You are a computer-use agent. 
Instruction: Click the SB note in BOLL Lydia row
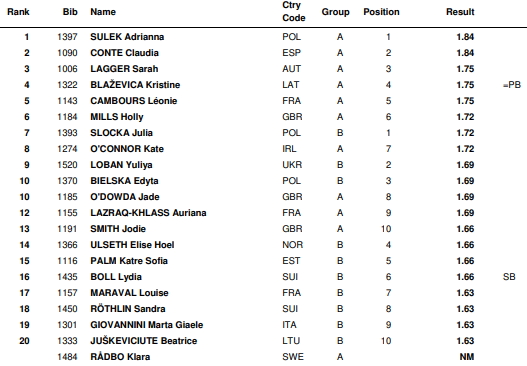[509, 277]
